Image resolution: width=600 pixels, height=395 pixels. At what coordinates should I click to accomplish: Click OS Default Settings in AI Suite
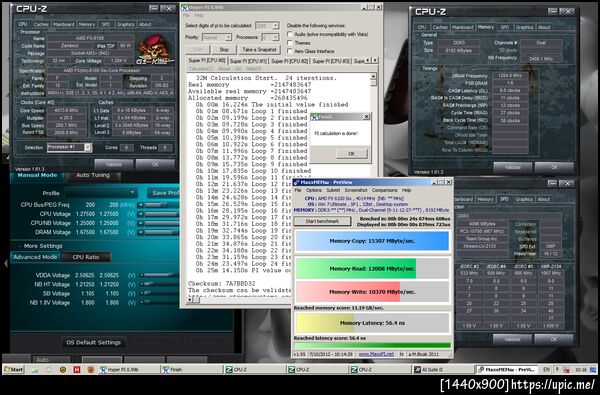coord(93,343)
